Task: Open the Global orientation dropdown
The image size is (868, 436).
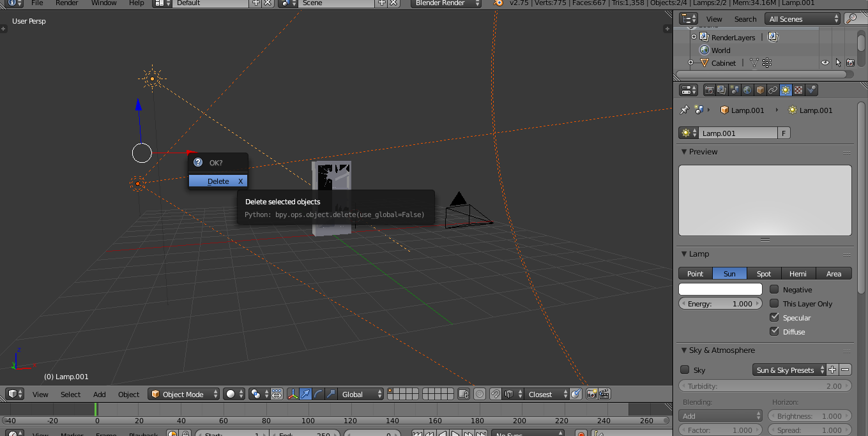Action: (361, 394)
